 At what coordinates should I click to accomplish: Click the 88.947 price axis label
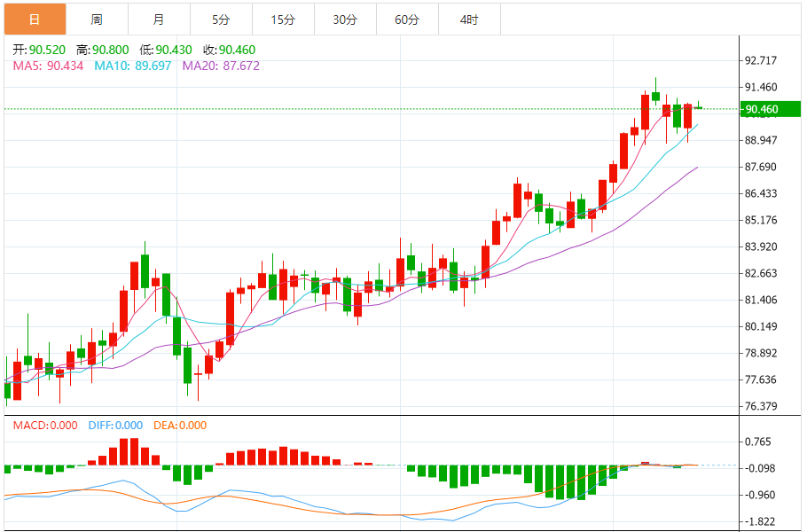[x=761, y=140]
